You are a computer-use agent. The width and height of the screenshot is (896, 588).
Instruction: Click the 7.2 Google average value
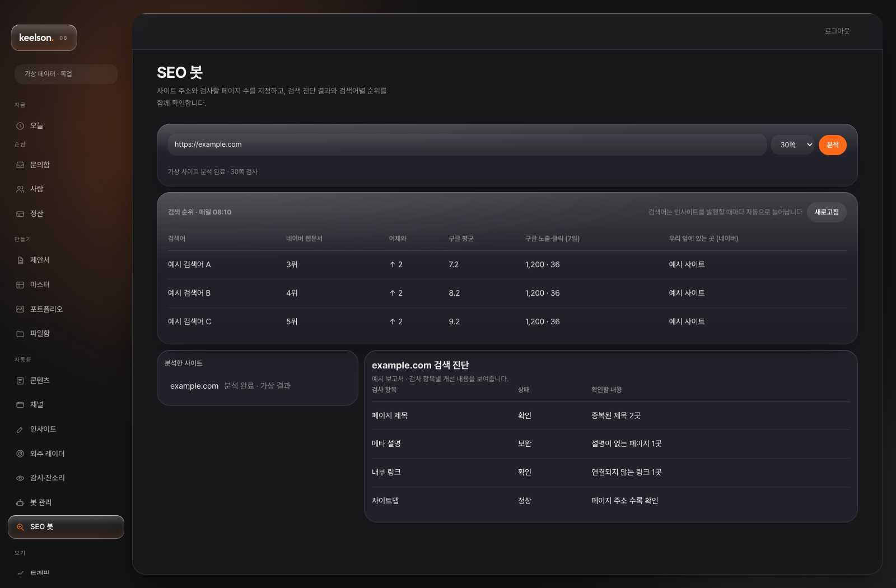pos(454,264)
